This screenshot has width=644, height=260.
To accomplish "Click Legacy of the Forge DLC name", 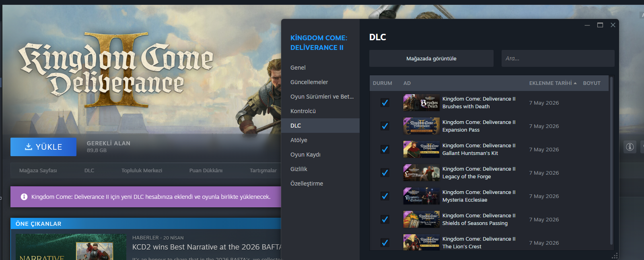I will point(479,173).
